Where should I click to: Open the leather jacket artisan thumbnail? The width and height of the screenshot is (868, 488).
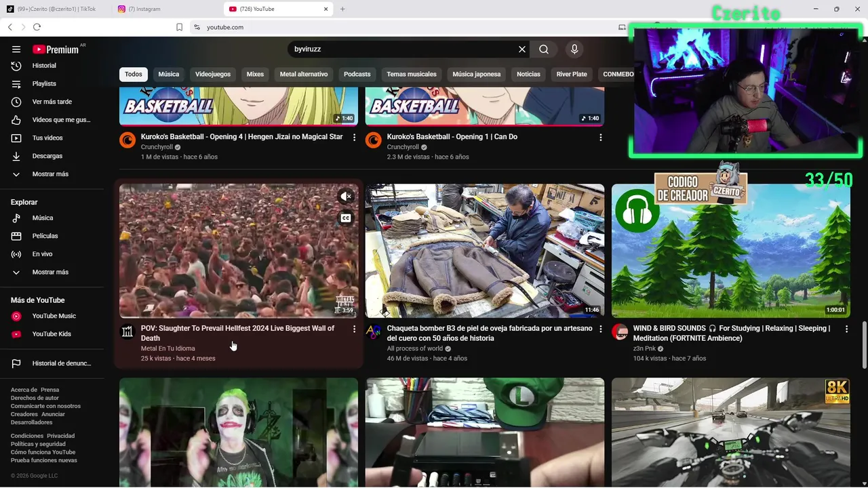tap(485, 251)
